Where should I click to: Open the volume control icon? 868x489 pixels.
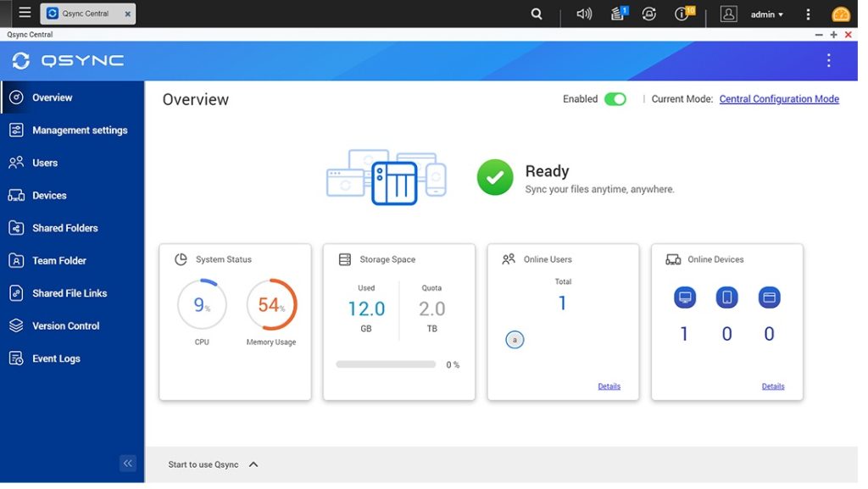click(584, 14)
